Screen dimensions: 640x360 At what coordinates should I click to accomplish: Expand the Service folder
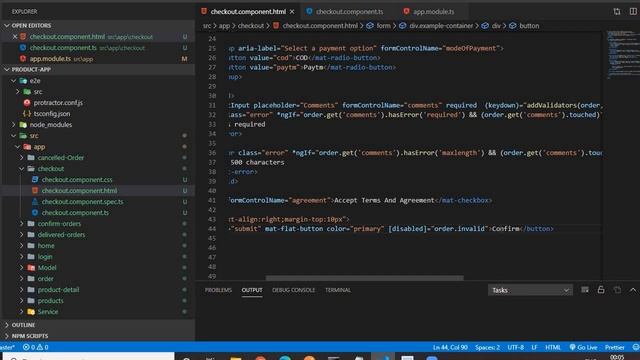22,312
